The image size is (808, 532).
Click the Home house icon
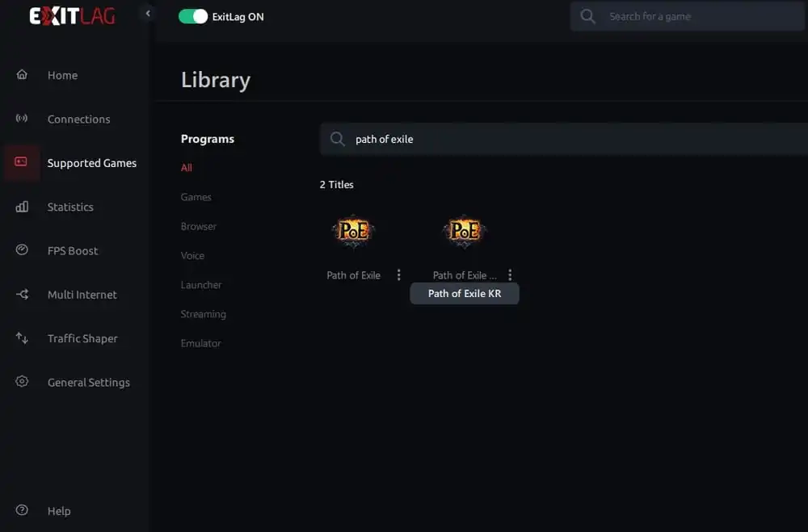pyautogui.click(x=22, y=75)
